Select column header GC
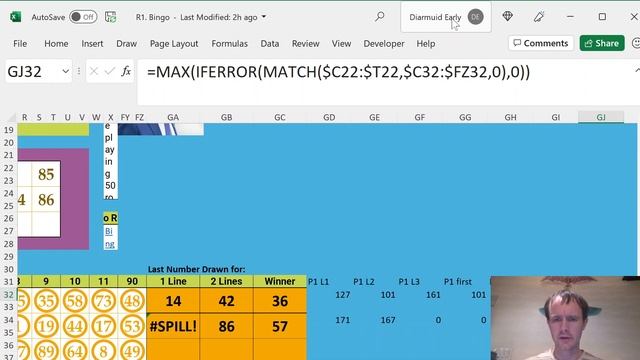Image resolution: width=640 pixels, height=360 pixels. point(280,117)
